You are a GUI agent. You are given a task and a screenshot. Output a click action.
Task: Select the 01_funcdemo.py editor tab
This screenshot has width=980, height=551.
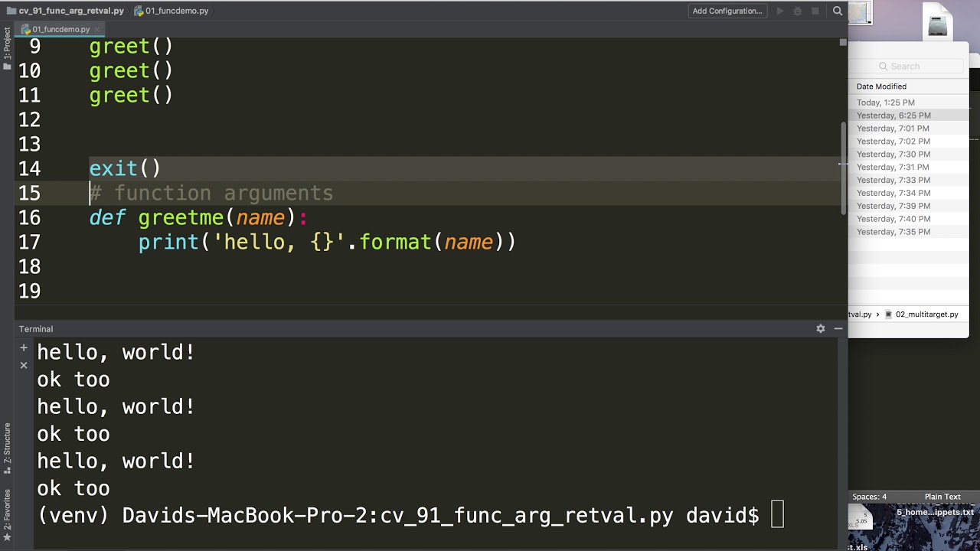[x=60, y=29]
